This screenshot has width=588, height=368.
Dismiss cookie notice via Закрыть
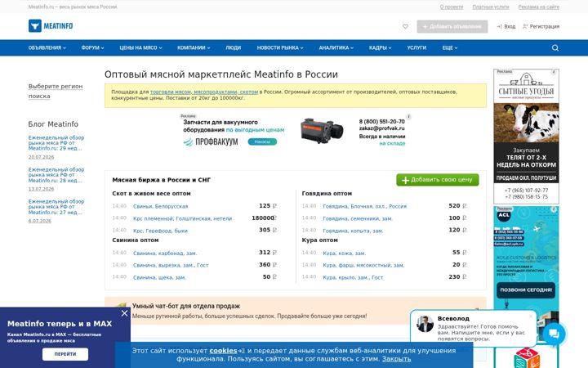coord(396,359)
